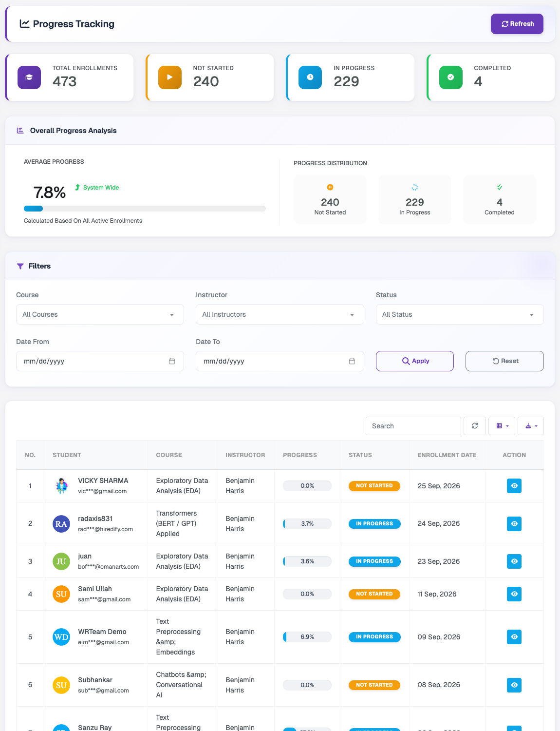Click the table refresh icon button
The width and height of the screenshot is (560, 731).
click(x=475, y=426)
